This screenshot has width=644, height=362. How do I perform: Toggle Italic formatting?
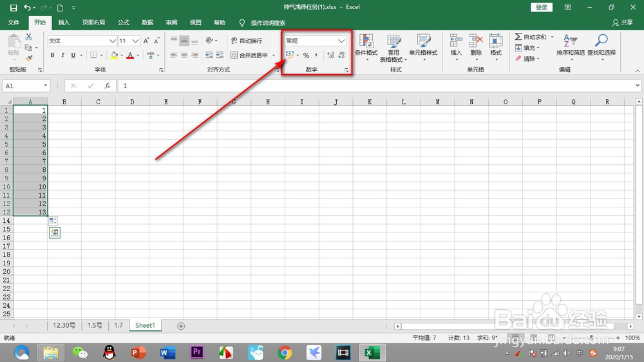62,55
